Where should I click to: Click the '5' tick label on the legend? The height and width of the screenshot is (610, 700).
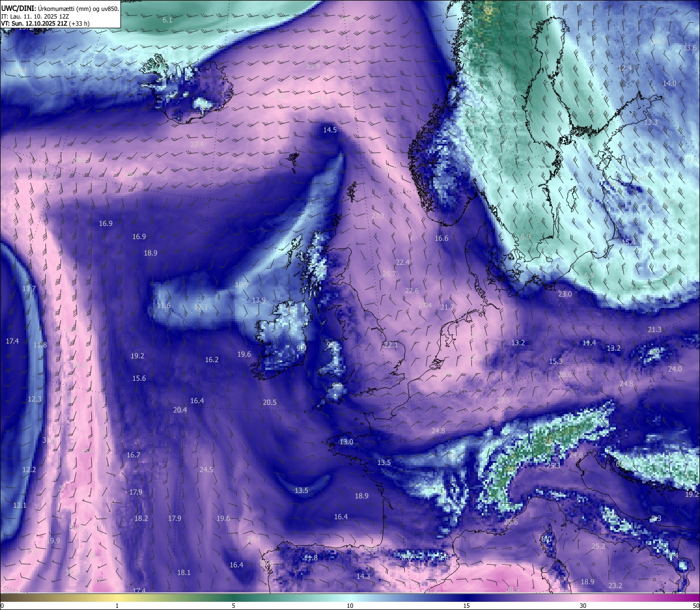coord(234,606)
